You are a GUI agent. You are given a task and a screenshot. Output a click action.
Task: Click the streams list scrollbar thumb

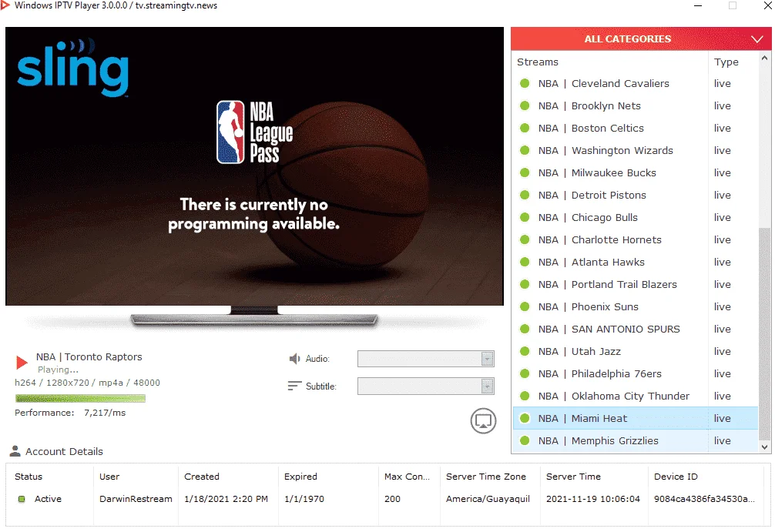click(765, 333)
